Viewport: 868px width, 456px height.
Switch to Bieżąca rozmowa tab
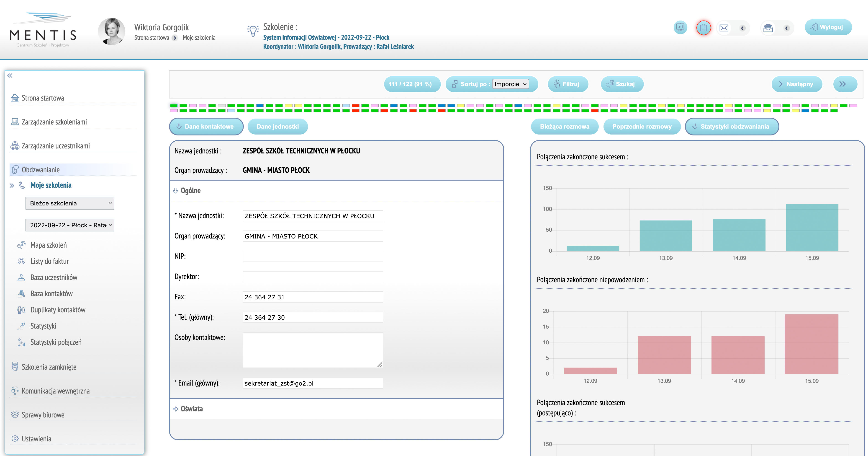tap(565, 127)
